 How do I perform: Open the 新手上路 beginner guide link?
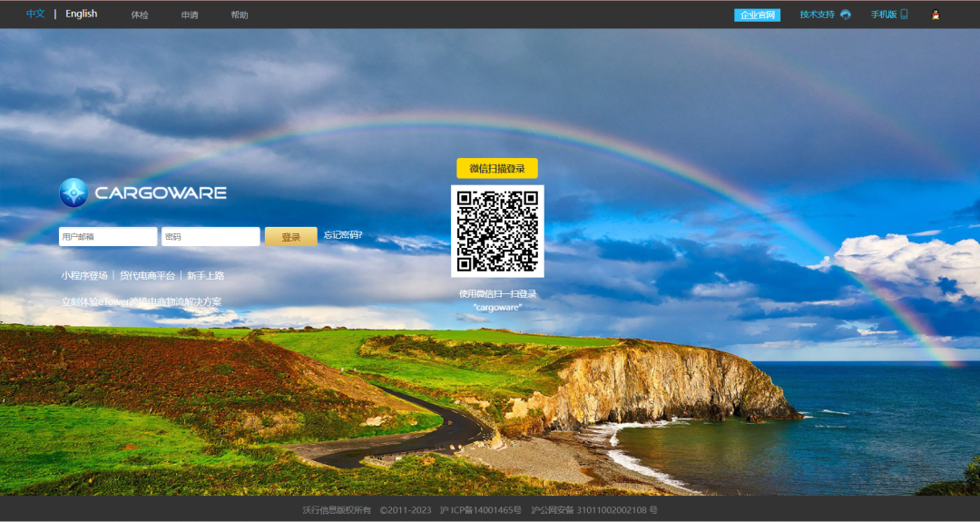point(205,276)
